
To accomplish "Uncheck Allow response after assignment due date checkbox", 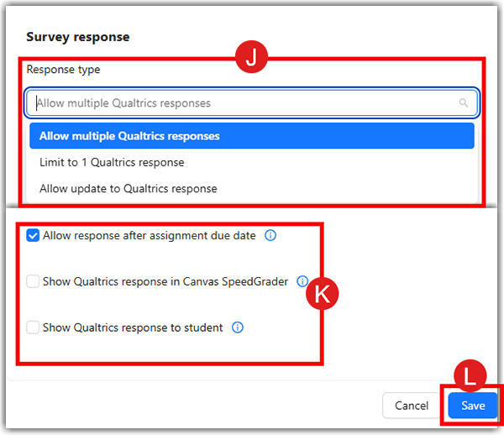I will click(33, 236).
